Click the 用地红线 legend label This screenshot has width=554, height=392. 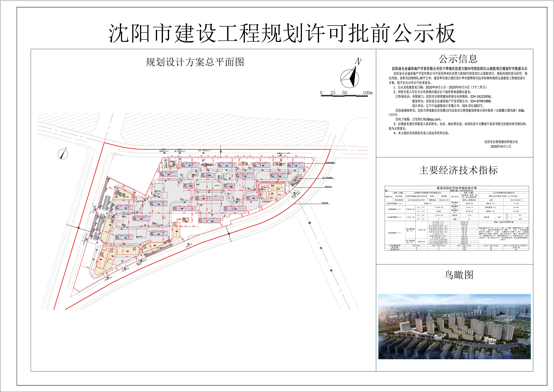pyautogui.click(x=328, y=187)
